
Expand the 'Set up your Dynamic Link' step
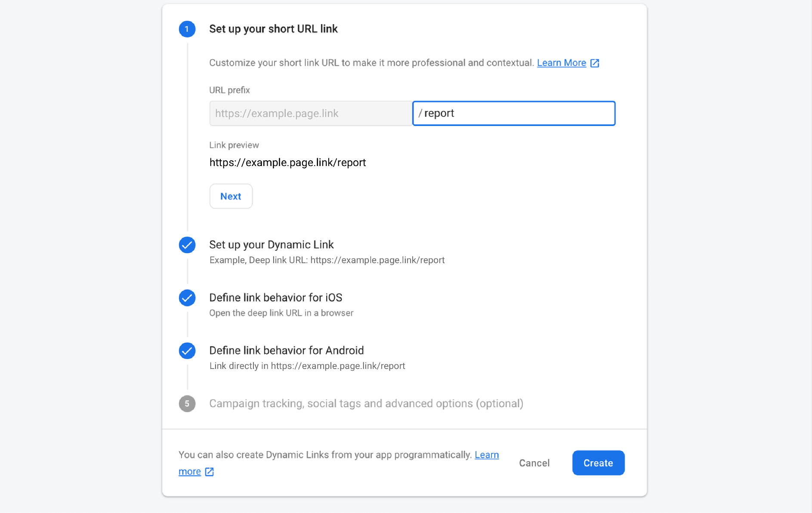tap(271, 245)
